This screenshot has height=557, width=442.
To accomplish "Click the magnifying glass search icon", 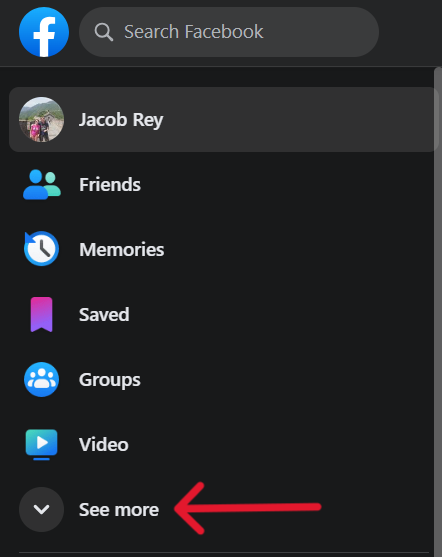I will tap(104, 32).
